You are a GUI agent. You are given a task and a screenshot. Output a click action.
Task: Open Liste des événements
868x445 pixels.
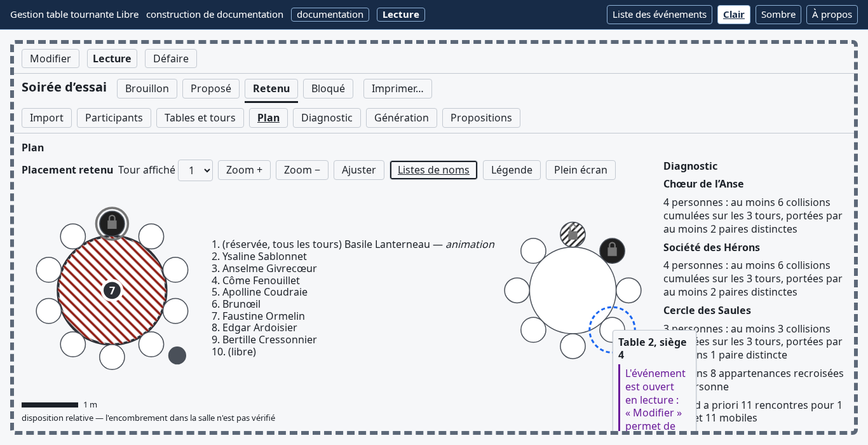click(660, 15)
